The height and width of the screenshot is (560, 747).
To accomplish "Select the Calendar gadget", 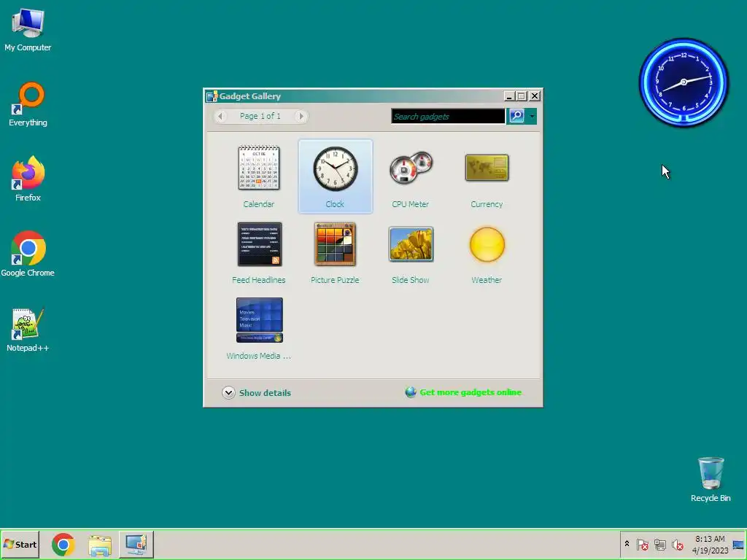I will tap(259, 176).
